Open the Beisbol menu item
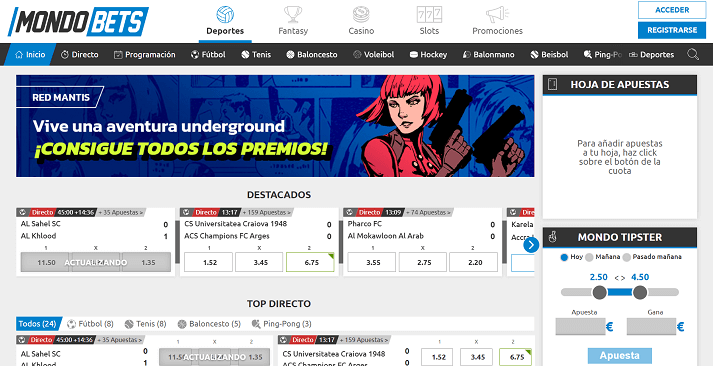The height and width of the screenshot is (366, 713). (549, 55)
